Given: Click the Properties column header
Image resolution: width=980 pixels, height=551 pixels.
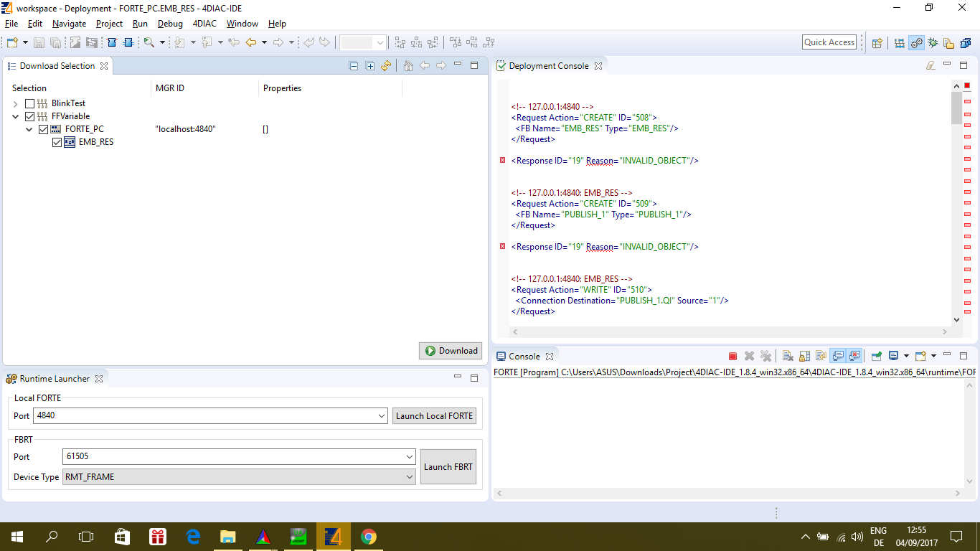Looking at the screenshot, I should (330, 88).
